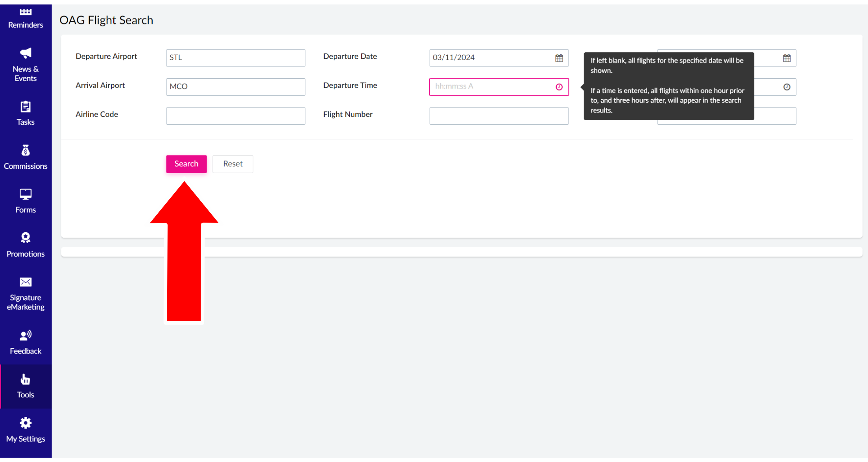Image resolution: width=868 pixels, height=462 pixels.
Task: Open Signature eMarketing envelope icon
Action: [x=26, y=282]
